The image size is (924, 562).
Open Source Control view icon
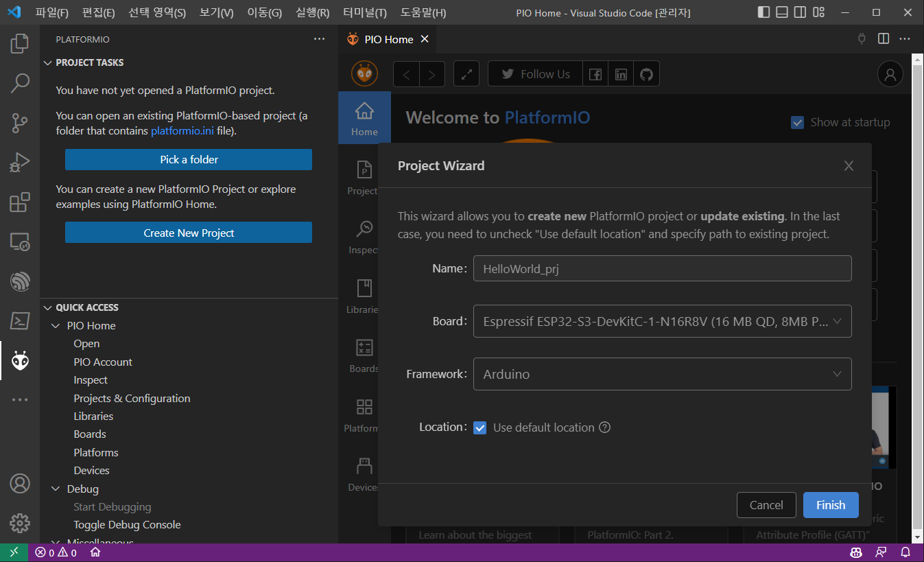(x=20, y=124)
